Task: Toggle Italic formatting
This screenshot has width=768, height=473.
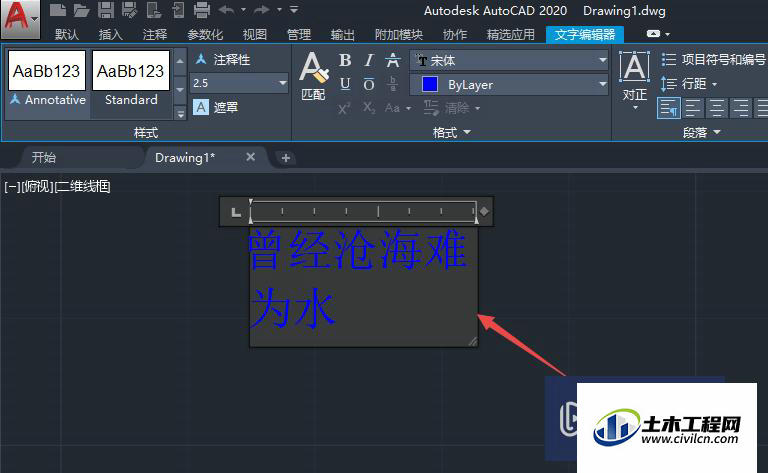Action: pos(369,60)
